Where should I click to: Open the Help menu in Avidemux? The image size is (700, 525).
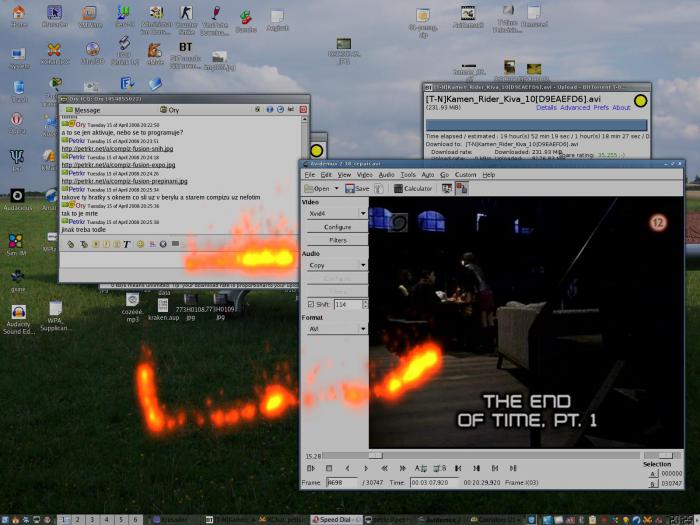[488, 175]
